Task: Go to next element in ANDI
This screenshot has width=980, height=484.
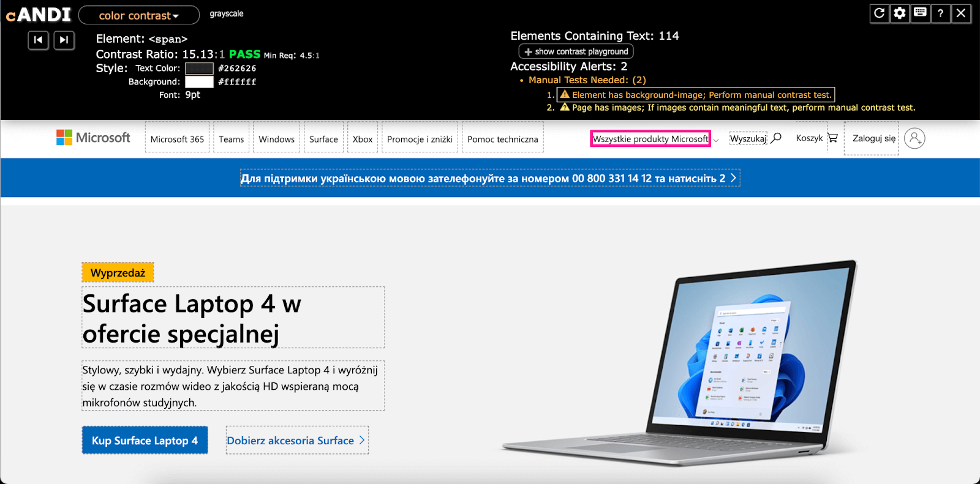Action: pyautogui.click(x=64, y=40)
